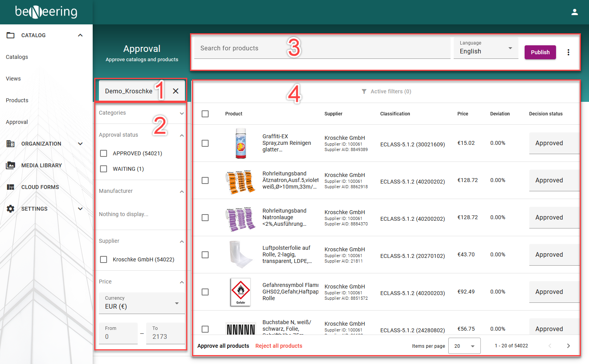589x364 pixels.
Task: Open Products in the sidebar
Action: pos(17,100)
